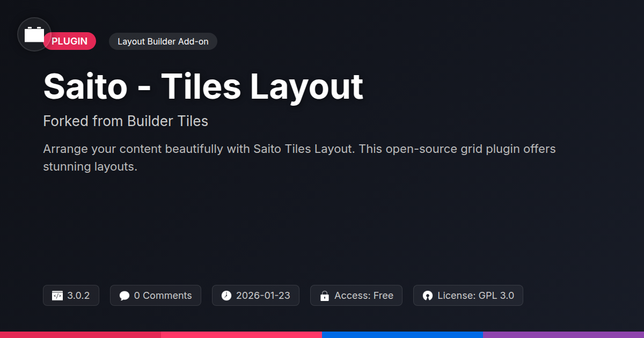Click the code icon beside version 3.0.2
This screenshot has width=644, height=338.
57,296
